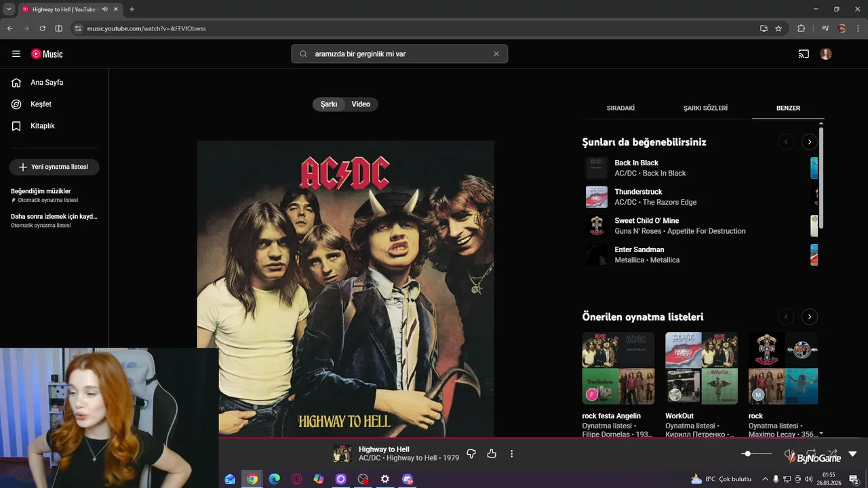Click the Thunderstruck album thumbnail
The height and width of the screenshot is (488, 868).
[597, 197]
